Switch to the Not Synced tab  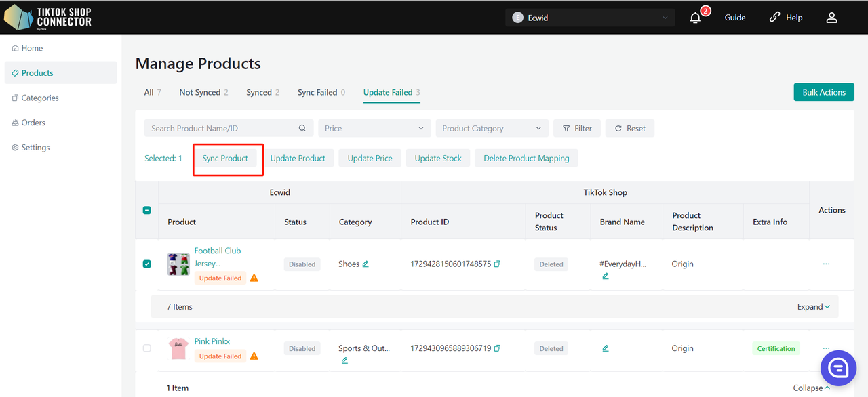[203, 92]
